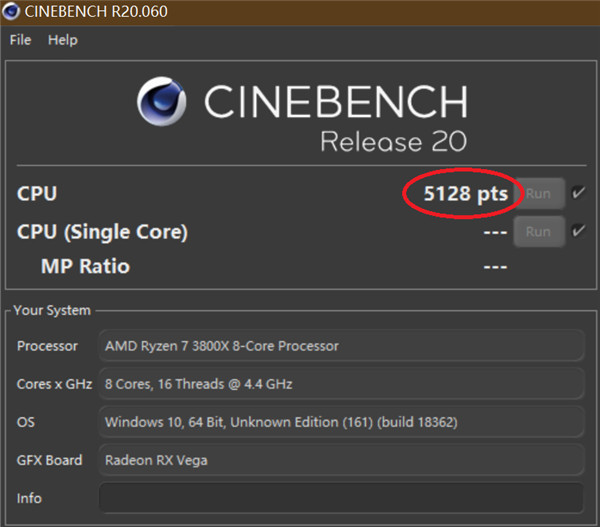
Task: Open the File menu
Action: click(20, 40)
